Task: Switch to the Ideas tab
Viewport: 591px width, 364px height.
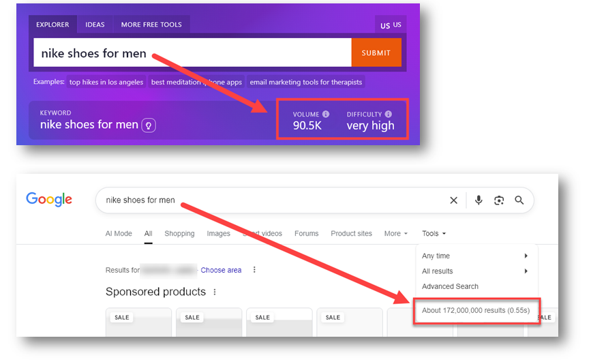Action: [95, 25]
